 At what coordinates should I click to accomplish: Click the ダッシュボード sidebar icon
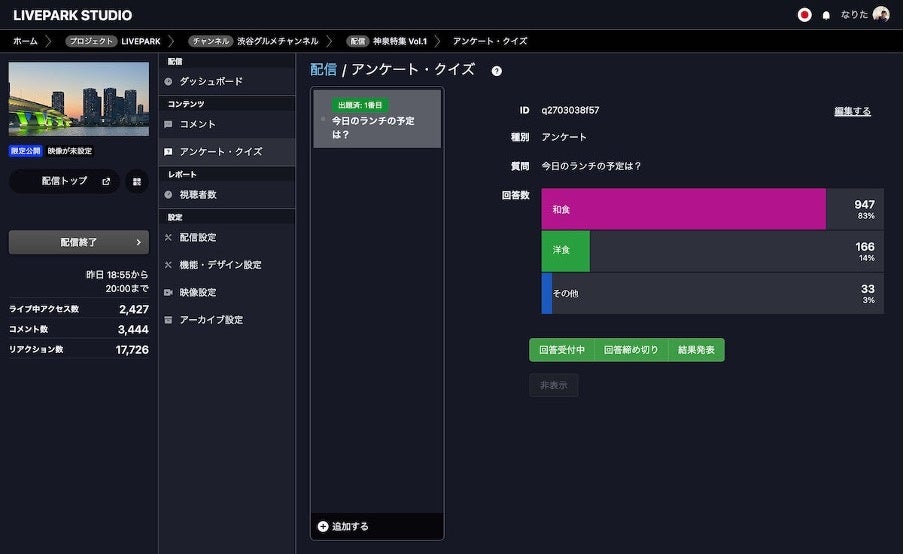tap(168, 81)
